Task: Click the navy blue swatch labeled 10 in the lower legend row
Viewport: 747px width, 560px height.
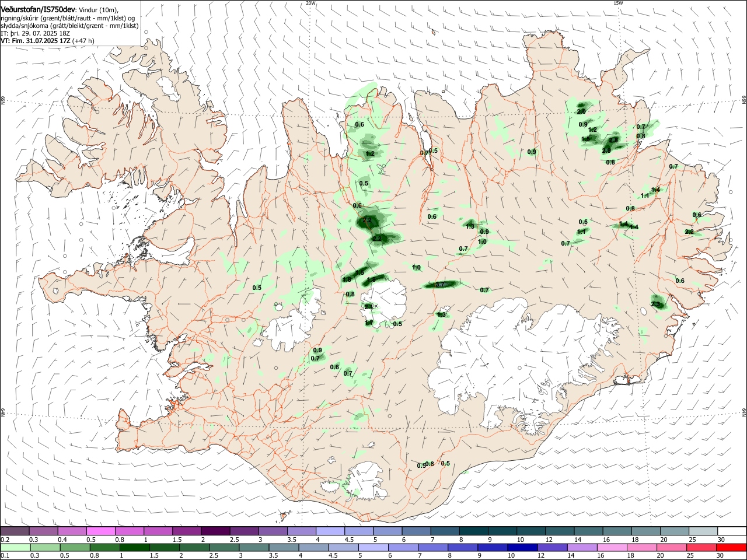Action: click(522, 547)
